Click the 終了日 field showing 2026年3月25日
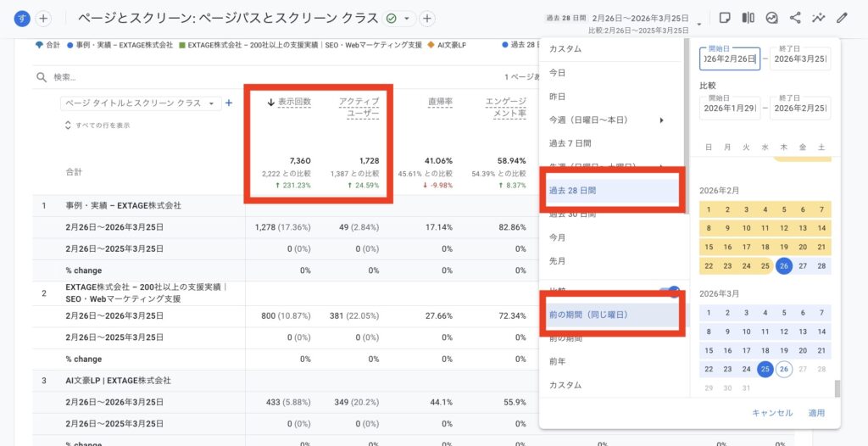 pyautogui.click(x=800, y=59)
